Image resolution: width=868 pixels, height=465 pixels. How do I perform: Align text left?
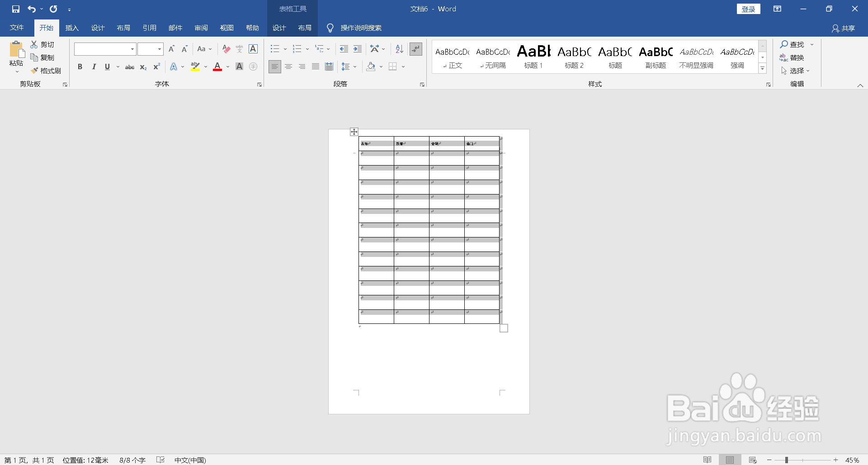(x=274, y=66)
